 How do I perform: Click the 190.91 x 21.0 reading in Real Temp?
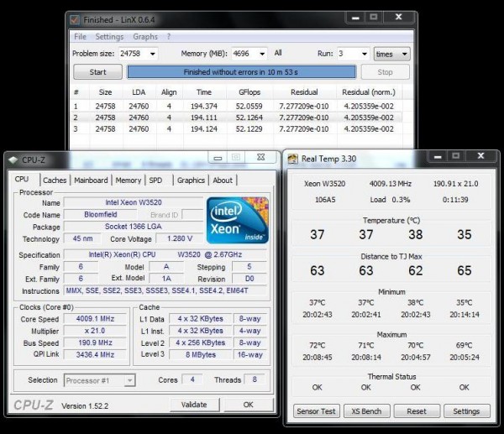[x=455, y=184]
